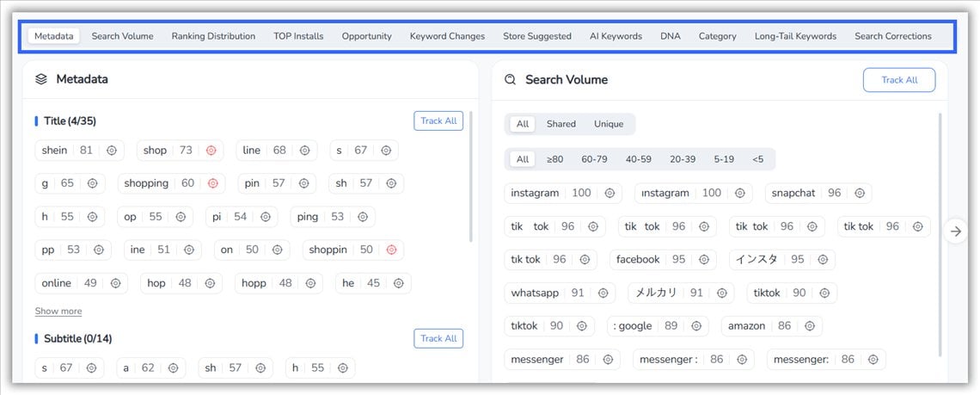Click the track icon next to : google 89
Image resolution: width=980 pixels, height=395 pixels.
coord(696,325)
